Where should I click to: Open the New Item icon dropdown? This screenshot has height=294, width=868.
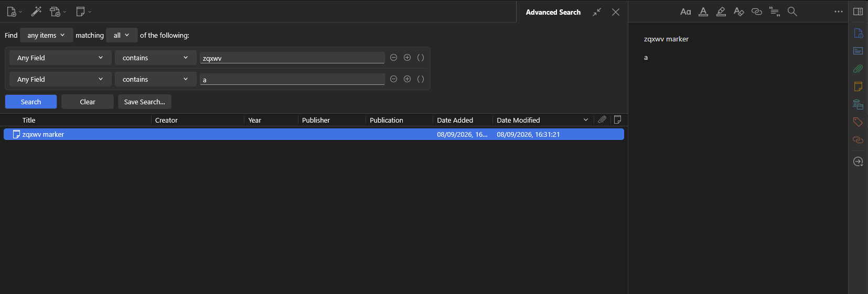[x=14, y=12]
